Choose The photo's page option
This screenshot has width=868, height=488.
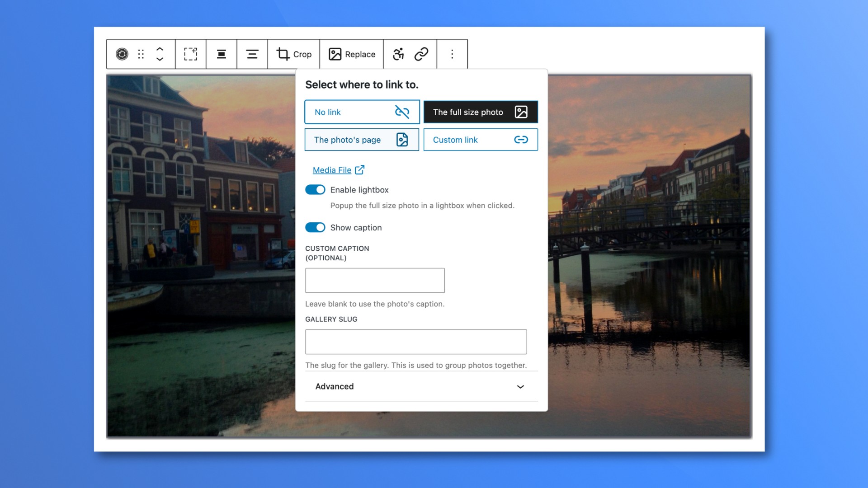pyautogui.click(x=362, y=140)
